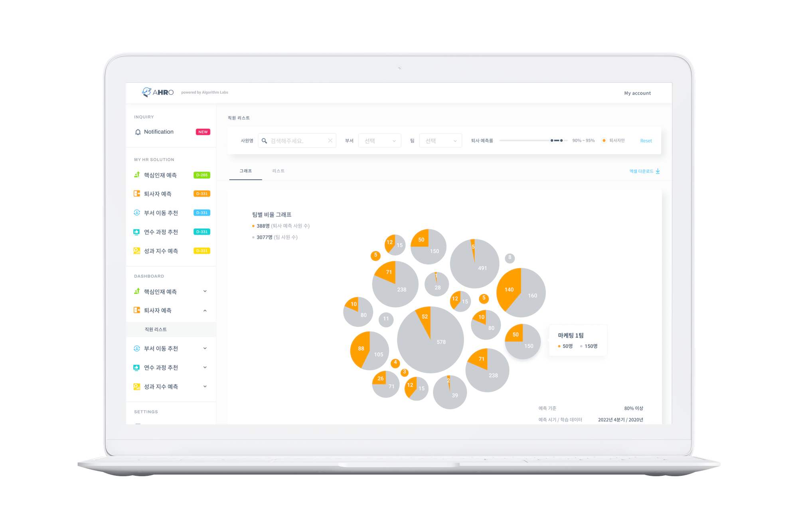Click the 퇴사 예측률 slider right handle

[561, 140]
